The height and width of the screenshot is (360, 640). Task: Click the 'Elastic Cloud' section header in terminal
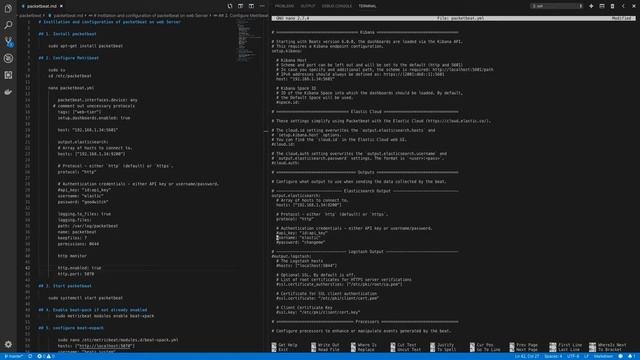366,111
